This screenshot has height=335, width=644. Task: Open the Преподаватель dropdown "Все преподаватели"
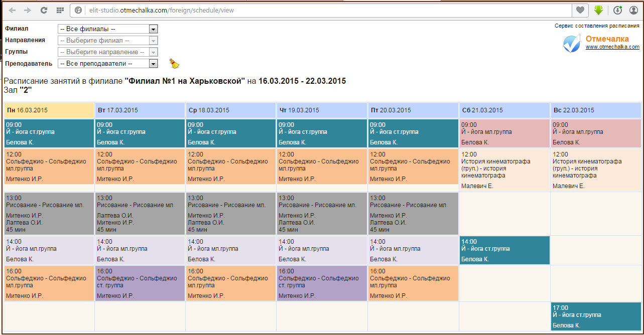pyautogui.click(x=108, y=64)
